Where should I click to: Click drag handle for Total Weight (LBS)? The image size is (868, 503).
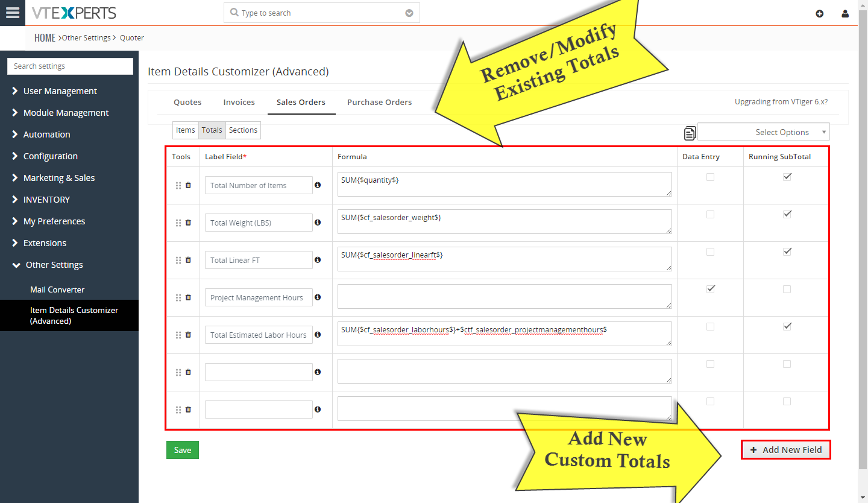point(178,223)
